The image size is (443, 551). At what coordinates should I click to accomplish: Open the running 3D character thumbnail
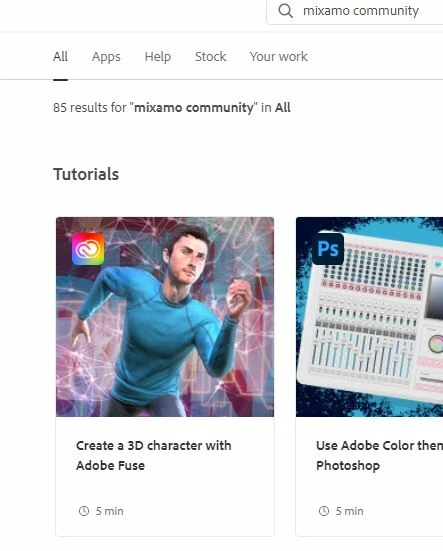(x=165, y=317)
